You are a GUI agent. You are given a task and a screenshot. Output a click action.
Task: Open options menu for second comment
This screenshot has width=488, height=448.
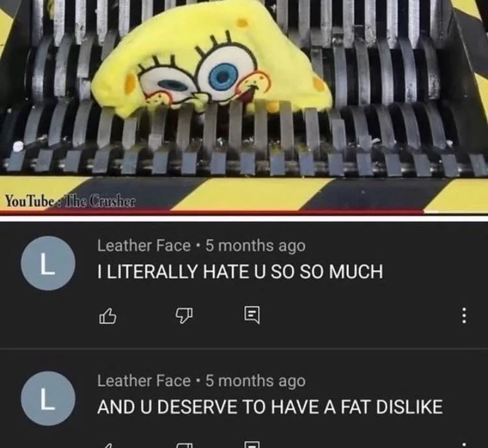[464, 445]
